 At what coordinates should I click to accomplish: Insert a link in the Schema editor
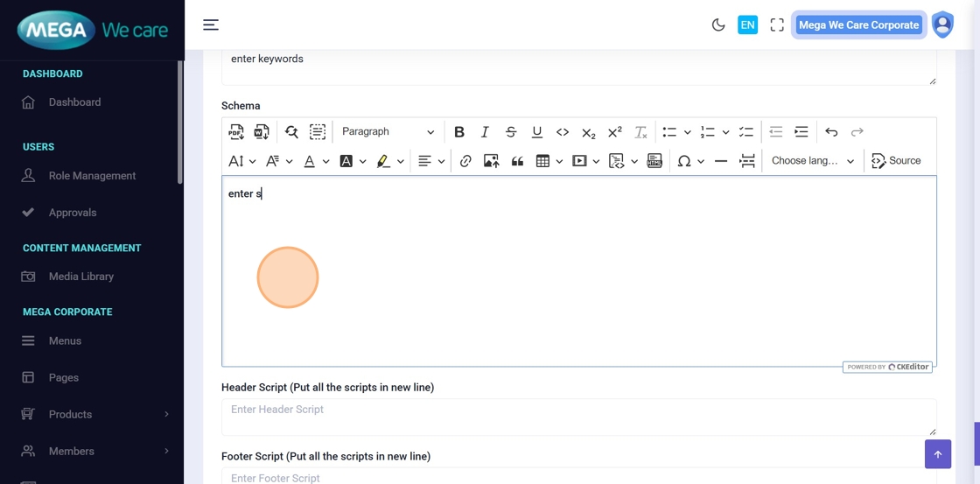coord(465,161)
